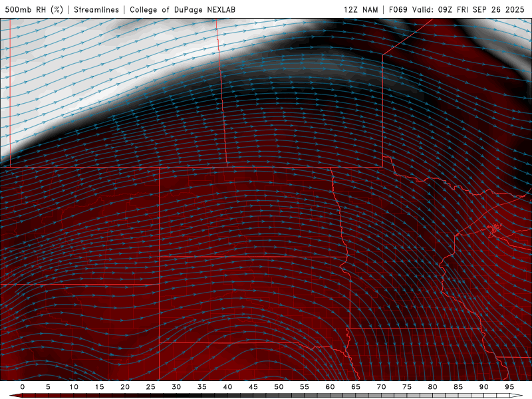
Task: Click the "45" color scale label
Action: click(253, 387)
